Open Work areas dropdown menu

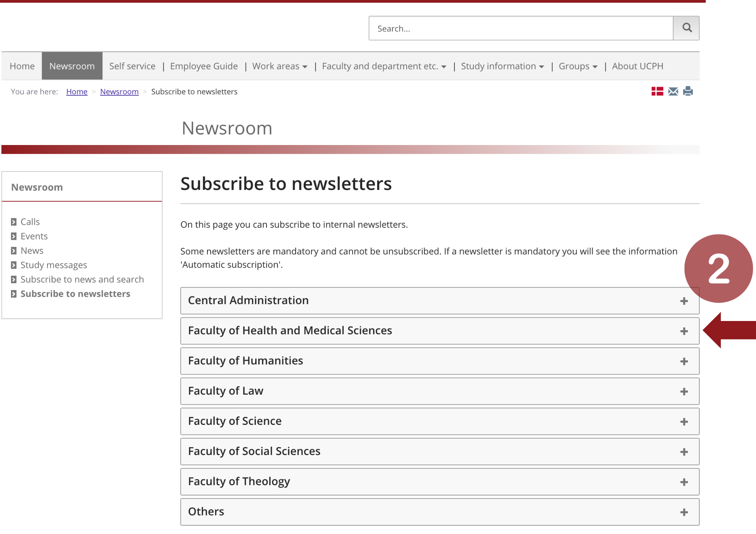pos(280,66)
